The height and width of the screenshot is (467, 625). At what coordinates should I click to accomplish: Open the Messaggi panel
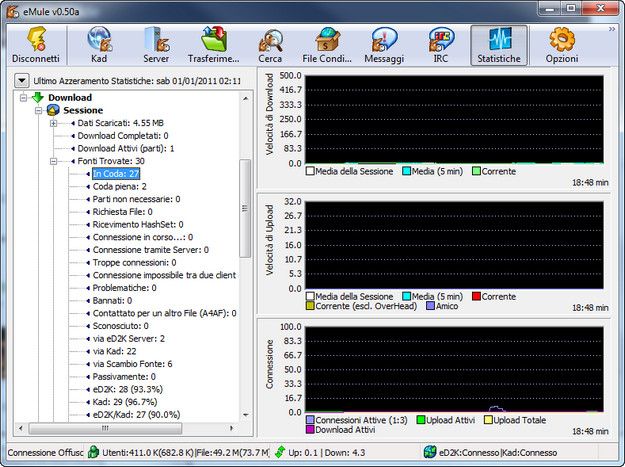pos(384,45)
